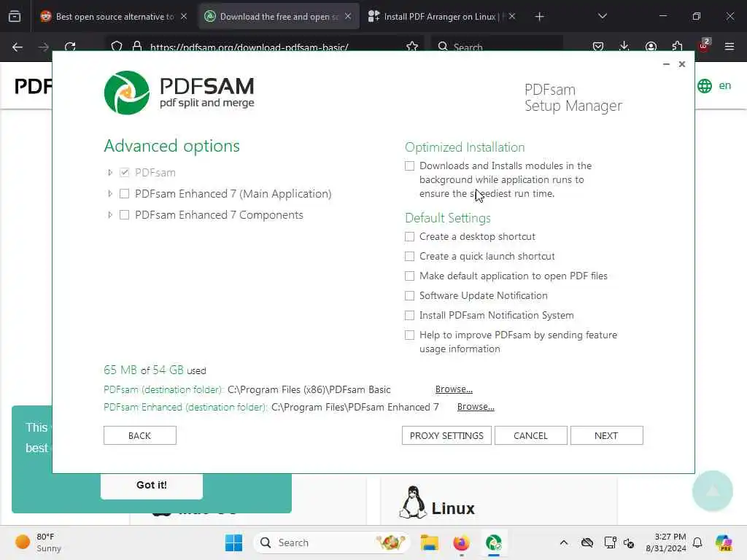Check Create a quick launch shortcut
Viewport: 747px width, 560px height.
pyautogui.click(x=409, y=256)
